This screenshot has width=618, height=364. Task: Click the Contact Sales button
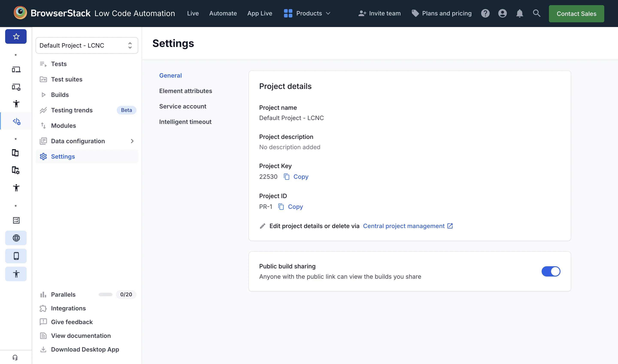tap(576, 14)
